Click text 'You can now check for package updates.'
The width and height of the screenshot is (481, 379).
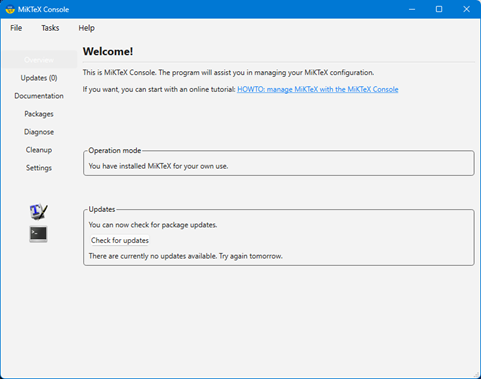[x=153, y=225]
